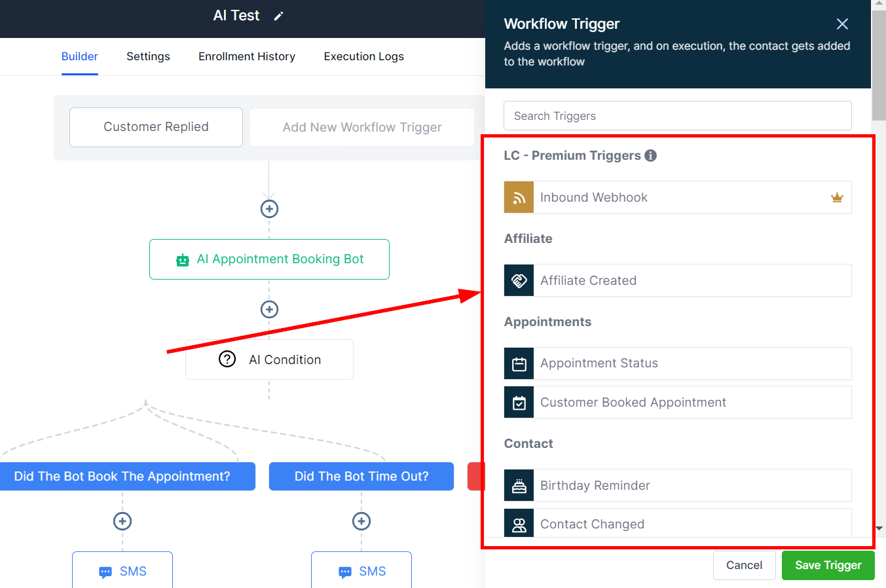
Task: Open the Enrollment History tab
Action: (x=247, y=56)
